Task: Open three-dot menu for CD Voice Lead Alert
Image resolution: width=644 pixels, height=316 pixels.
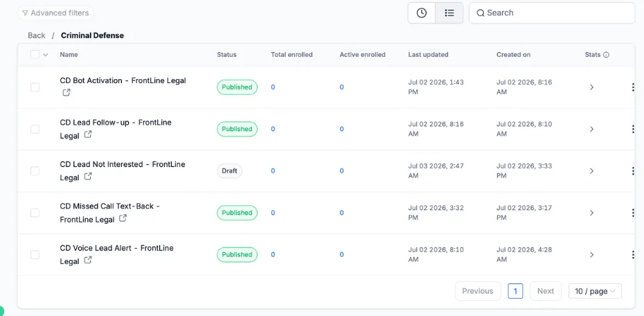Action: (x=633, y=255)
